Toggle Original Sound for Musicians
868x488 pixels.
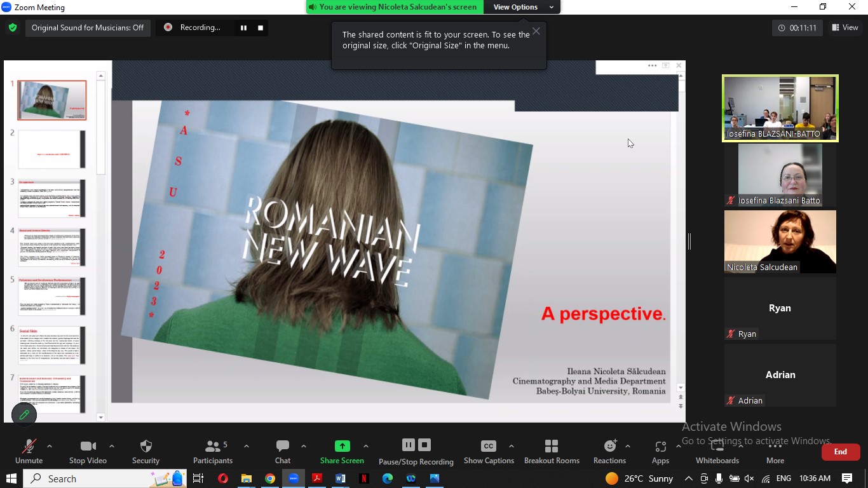tap(88, 27)
